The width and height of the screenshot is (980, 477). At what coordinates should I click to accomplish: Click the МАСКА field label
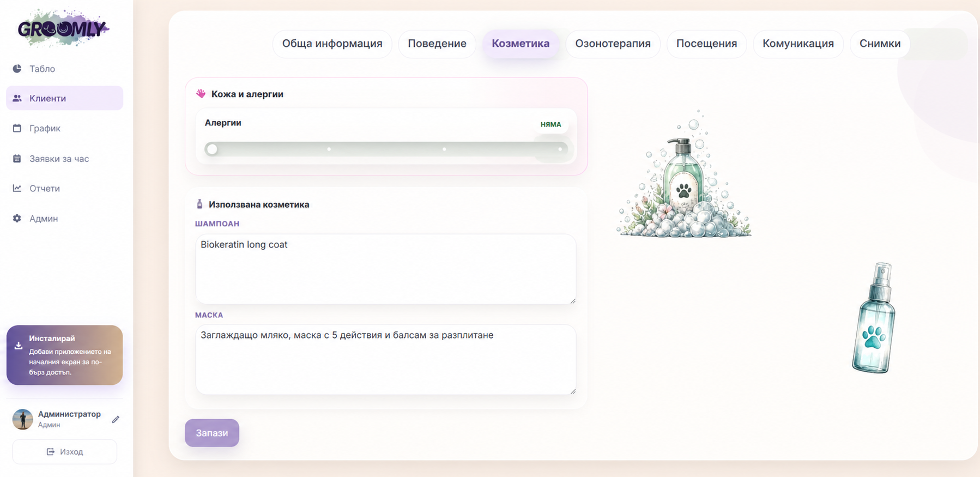tap(209, 315)
